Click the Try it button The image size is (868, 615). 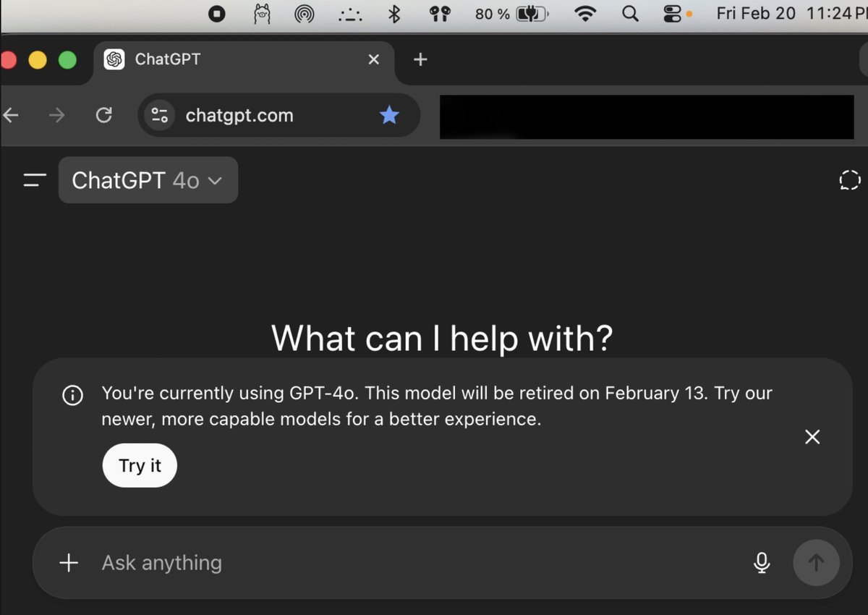(140, 465)
